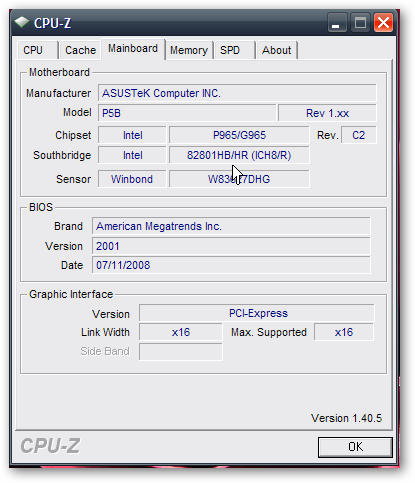The width and height of the screenshot is (415, 483).
Task: Click the Model field showing P5B
Action: click(x=187, y=113)
